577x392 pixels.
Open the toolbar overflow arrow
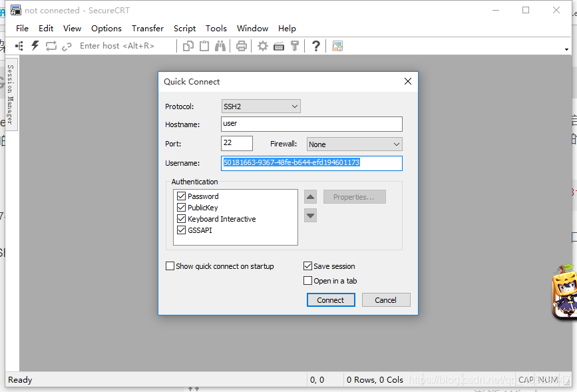(x=567, y=49)
